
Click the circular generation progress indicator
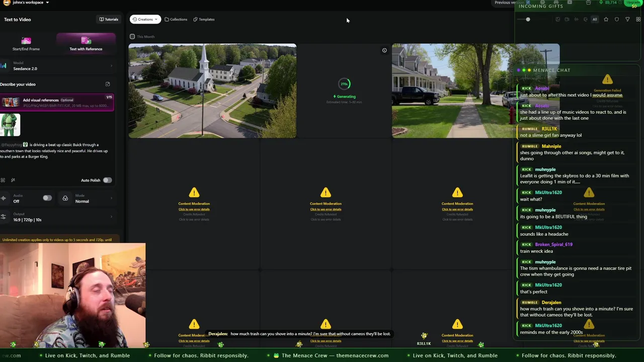(344, 84)
